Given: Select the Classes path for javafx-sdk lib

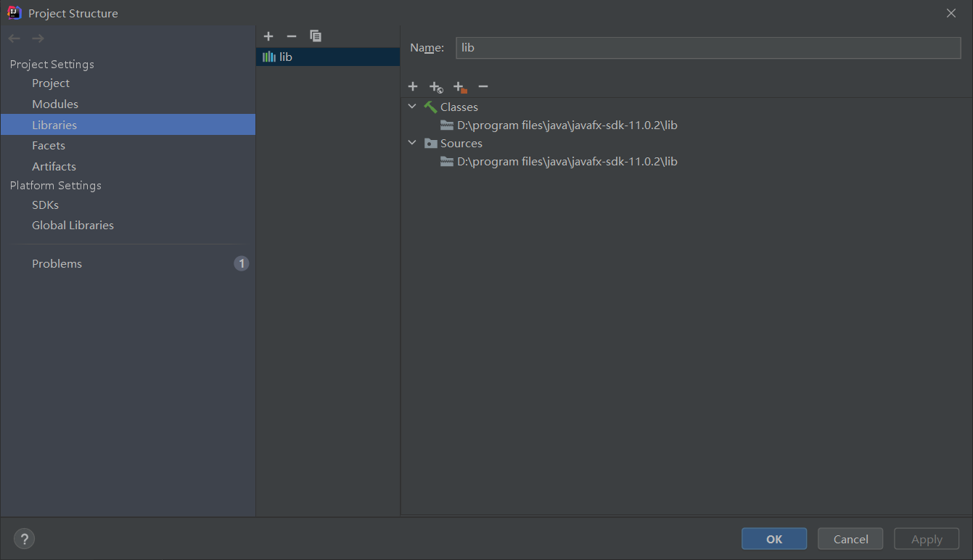Looking at the screenshot, I should point(567,125).
